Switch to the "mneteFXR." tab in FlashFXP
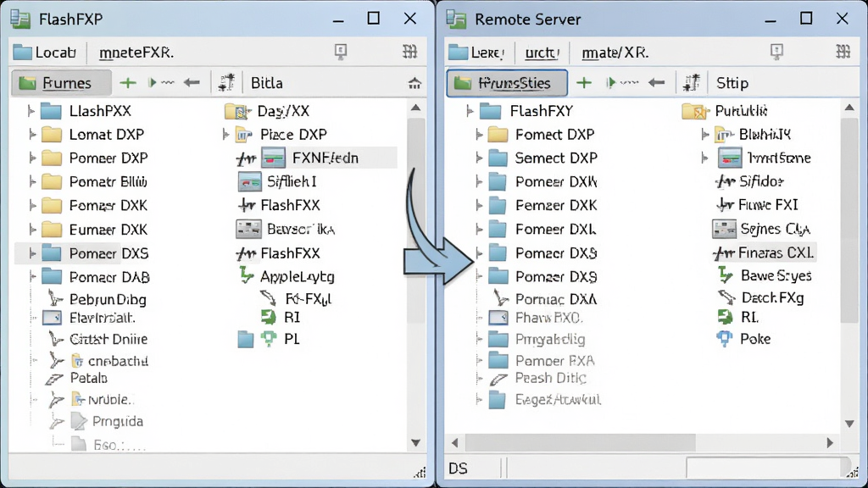Screen dimensions: 868x488 coord(136,53)
